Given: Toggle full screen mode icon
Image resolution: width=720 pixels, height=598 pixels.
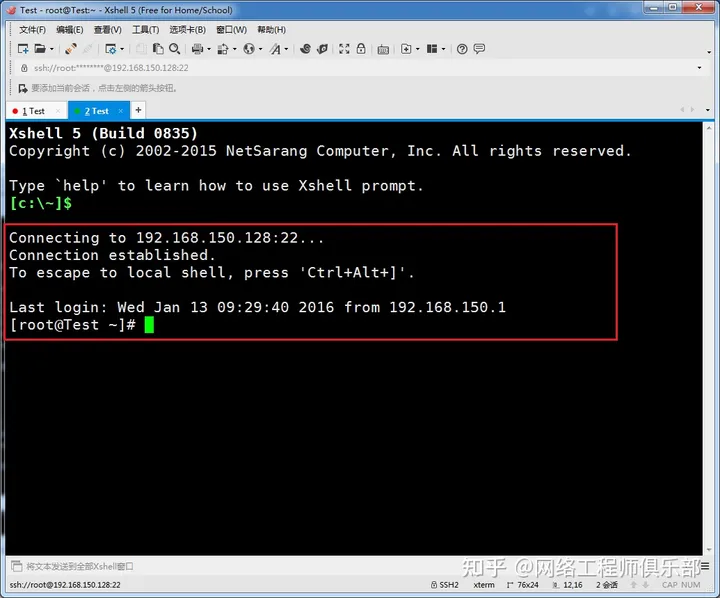Looking at the screenshot, I should [x=344, y=49].
